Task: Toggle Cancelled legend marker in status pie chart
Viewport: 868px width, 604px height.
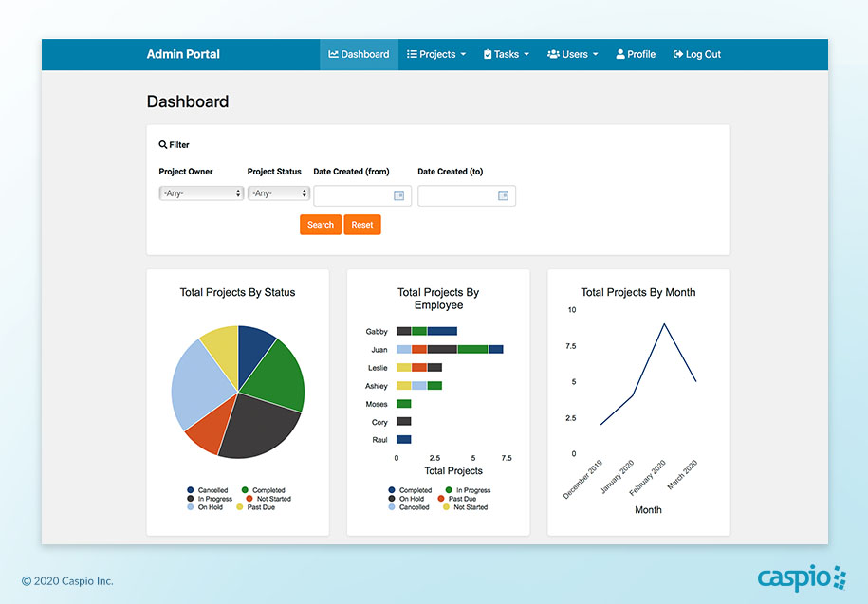Action: 191,490
